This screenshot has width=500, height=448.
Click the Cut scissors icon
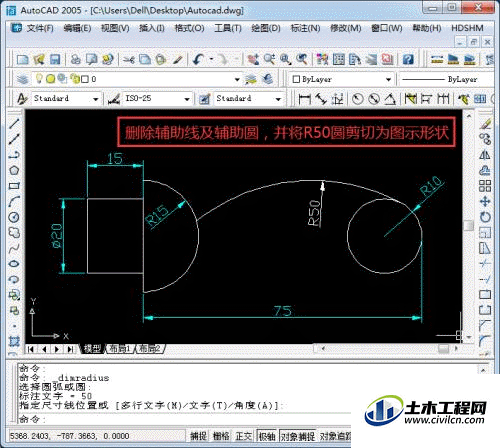pyautogui.click(x=129, y=59)
